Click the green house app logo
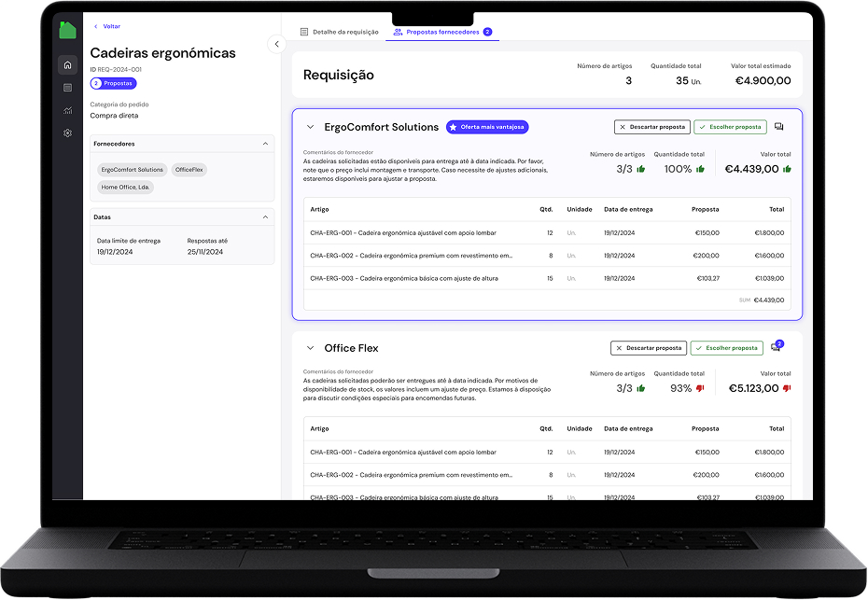Image resolution: width=868 pixels, height=600 pixels. [x=67, y=30]
